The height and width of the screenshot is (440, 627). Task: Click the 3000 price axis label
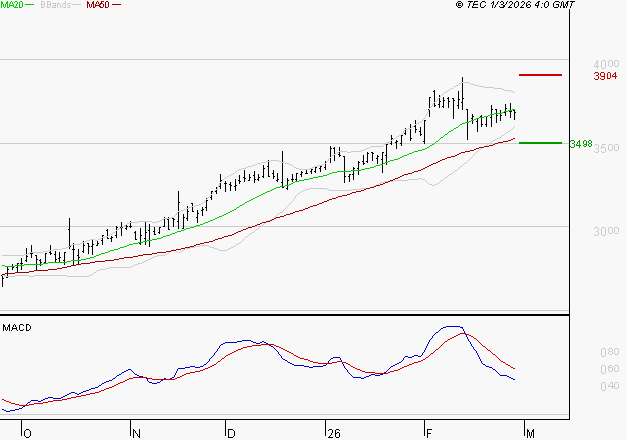point(606,231)
